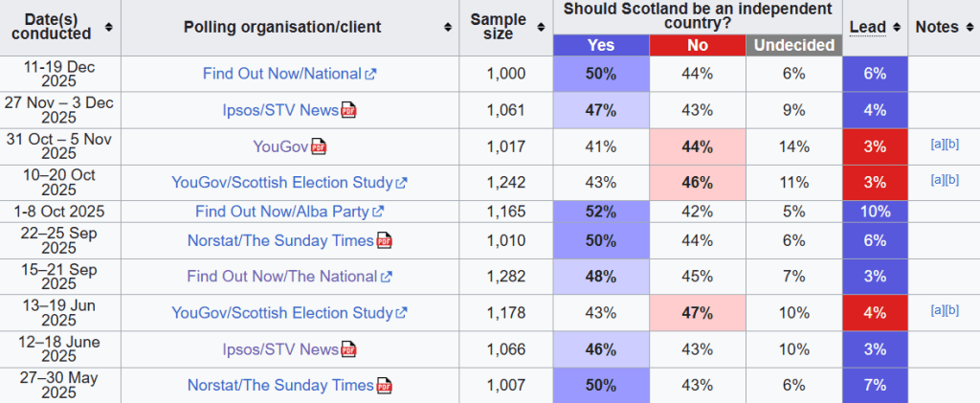Click external link icon after Find Out Now/National

(x=370, y=74)
